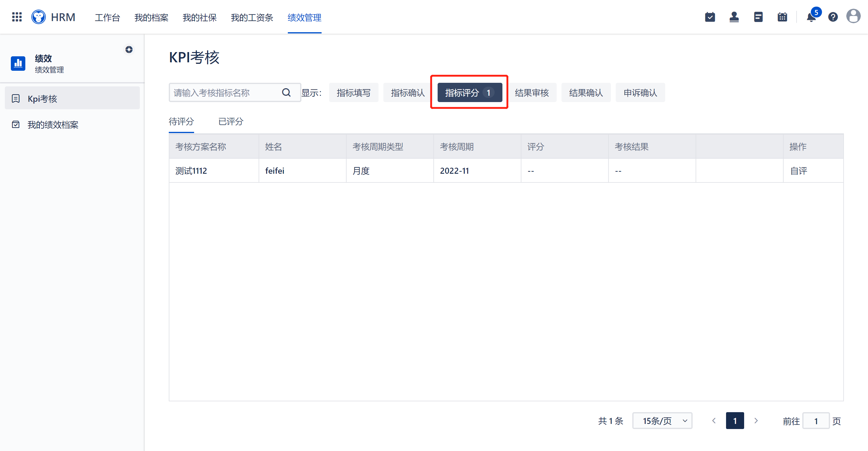The image size is (868, 451).
Task: Click the HRM monkey logo
Action: [39, 17]
